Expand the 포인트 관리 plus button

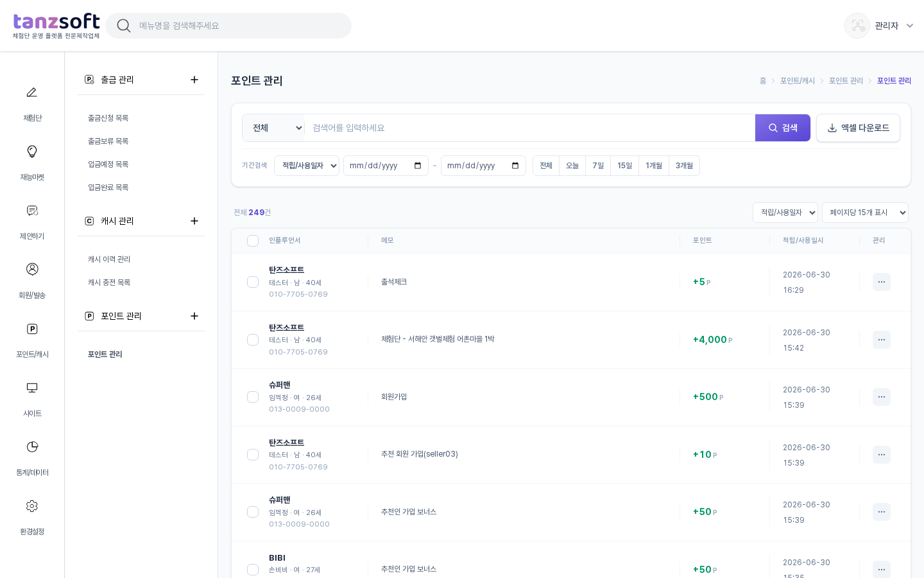coord(194,316)
